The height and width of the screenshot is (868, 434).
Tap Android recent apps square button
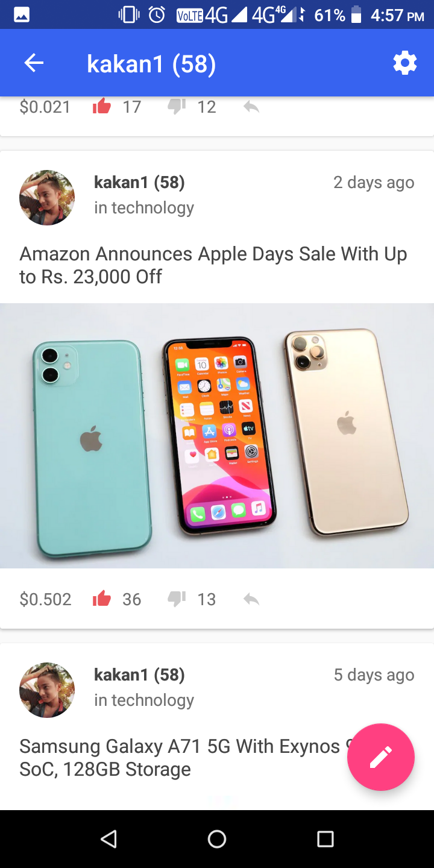tap(325, 838)
